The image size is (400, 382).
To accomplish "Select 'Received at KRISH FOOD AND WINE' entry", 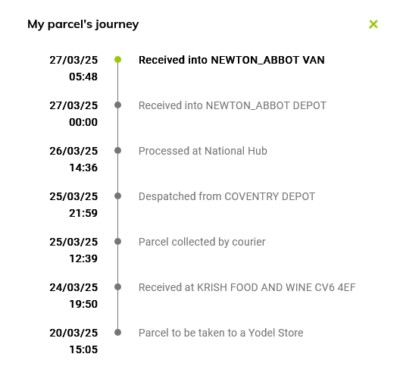I will coord(247,287).
